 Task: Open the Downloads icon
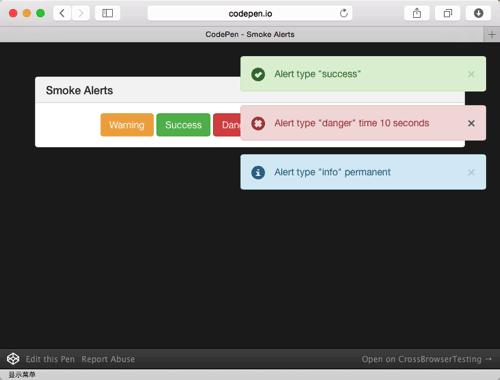tap(478, 13)
